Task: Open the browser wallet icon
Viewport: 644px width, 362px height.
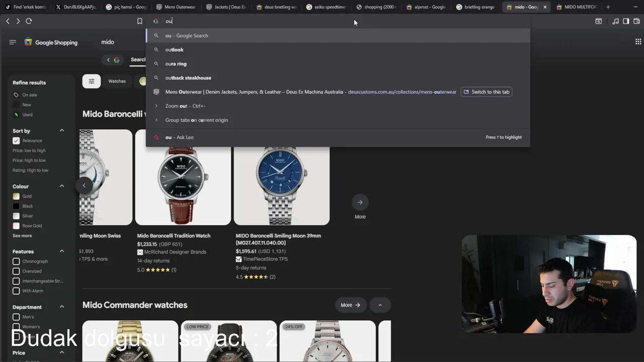Action: pos(636,21)
